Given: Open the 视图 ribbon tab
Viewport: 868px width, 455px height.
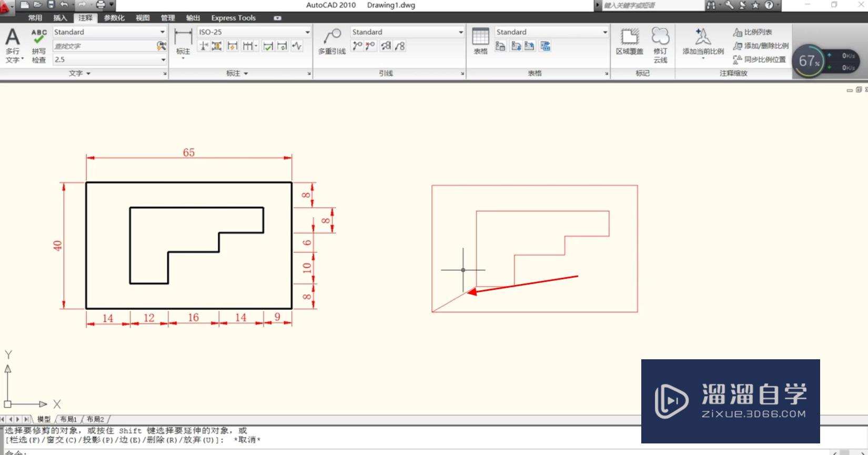Looking at the screenshot, I should (143, 18).
